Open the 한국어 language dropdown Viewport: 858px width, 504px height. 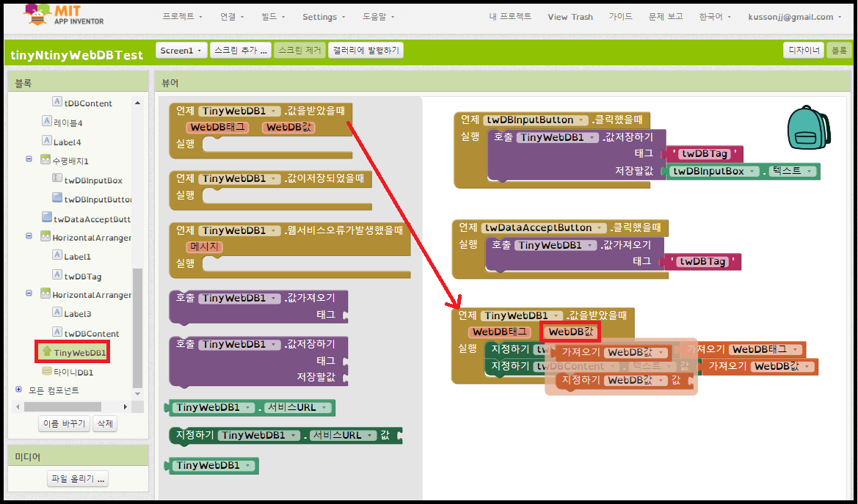tap(715, 17)
